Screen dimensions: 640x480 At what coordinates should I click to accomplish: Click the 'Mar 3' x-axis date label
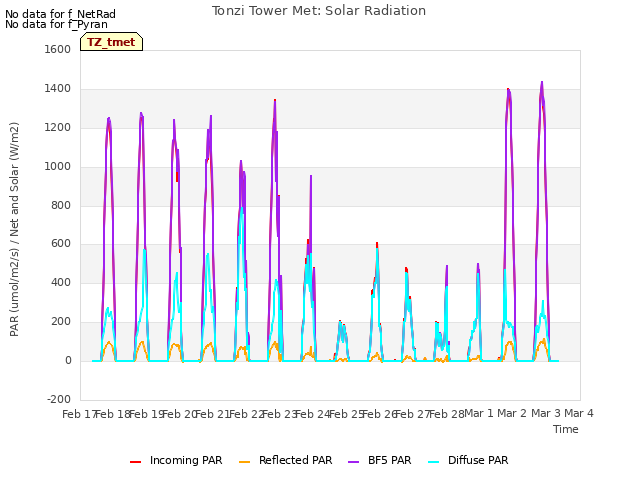(x=546, y=413)
